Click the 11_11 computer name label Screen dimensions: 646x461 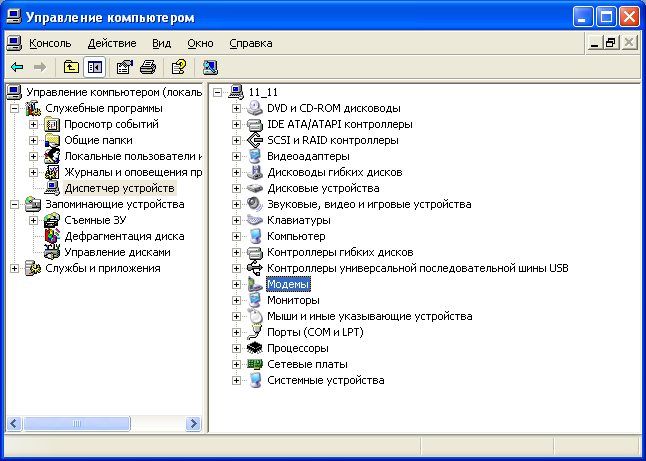coord(263,92)
